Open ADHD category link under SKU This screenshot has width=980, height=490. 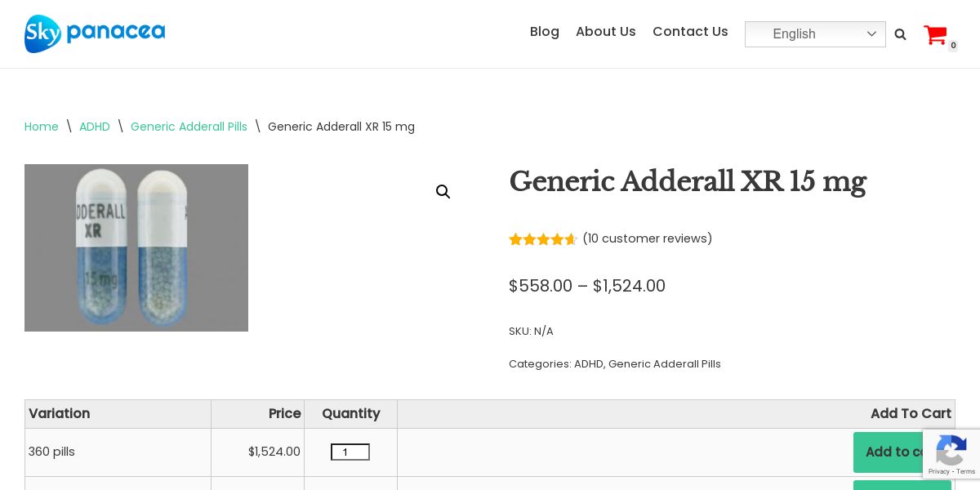click(588, 364)
